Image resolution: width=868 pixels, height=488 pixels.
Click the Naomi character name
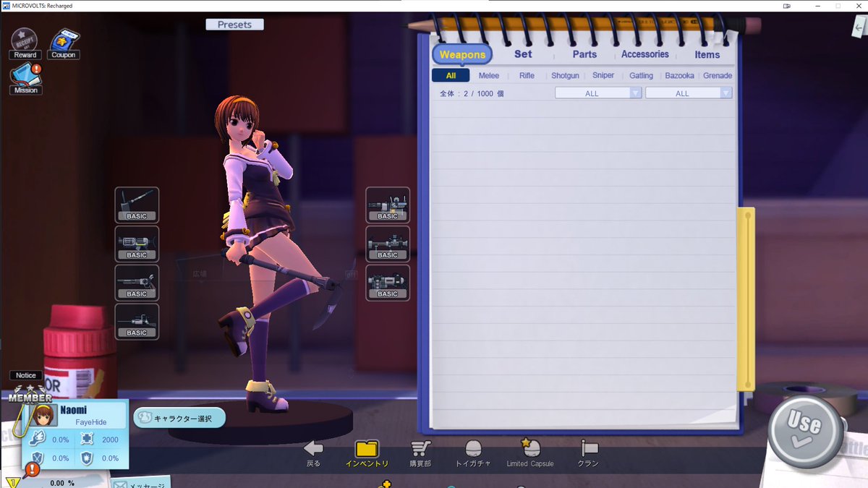[74, 410]
